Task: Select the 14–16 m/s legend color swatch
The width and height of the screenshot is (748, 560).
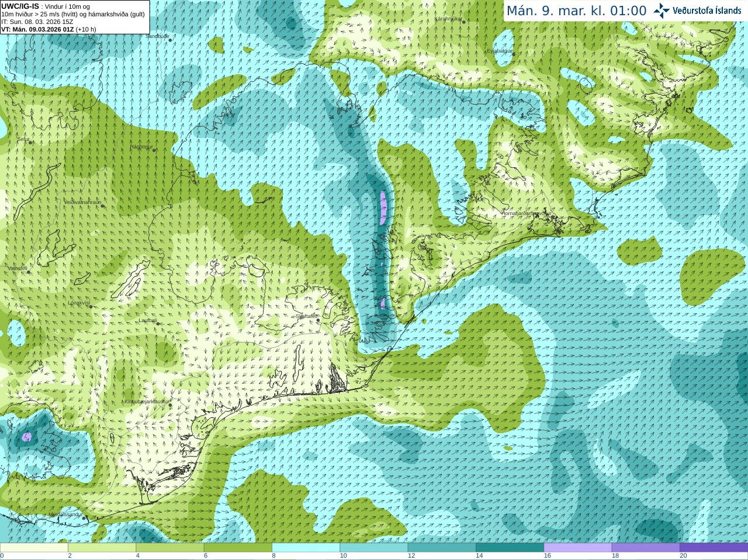Action: click(x=510, y=548)
